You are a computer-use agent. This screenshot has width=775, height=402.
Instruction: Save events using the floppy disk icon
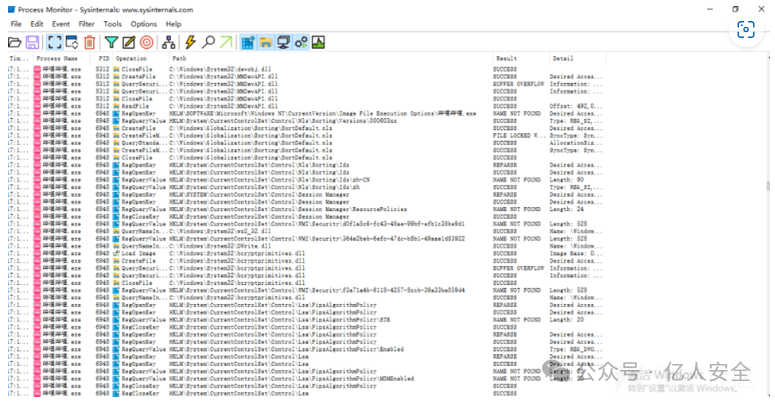point(31,42)
